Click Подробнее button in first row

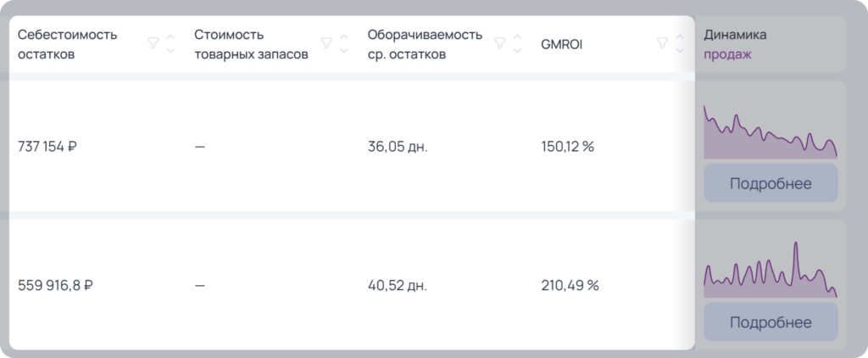(x=771, y=183)
